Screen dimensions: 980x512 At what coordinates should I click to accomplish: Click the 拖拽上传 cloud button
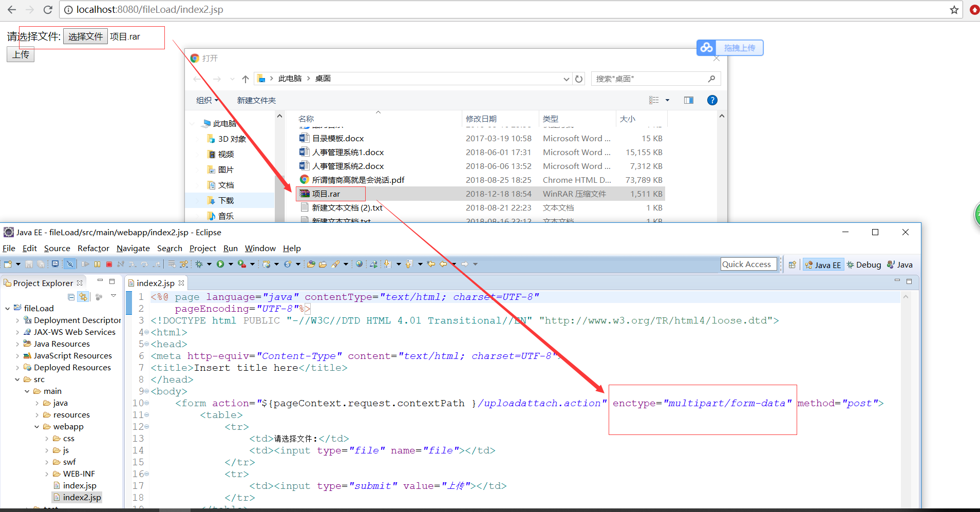point(730,48)
